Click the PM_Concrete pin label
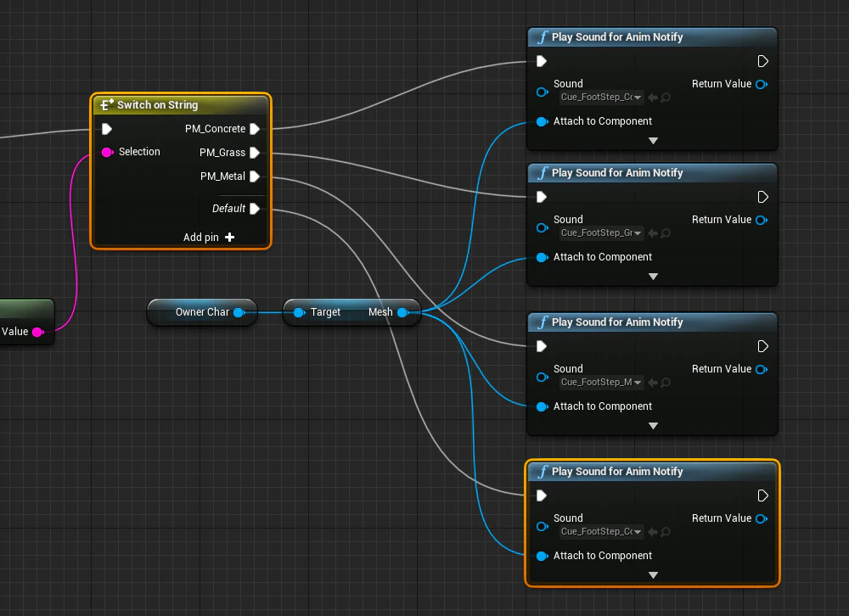849x616 pixels. coord(215,129)
